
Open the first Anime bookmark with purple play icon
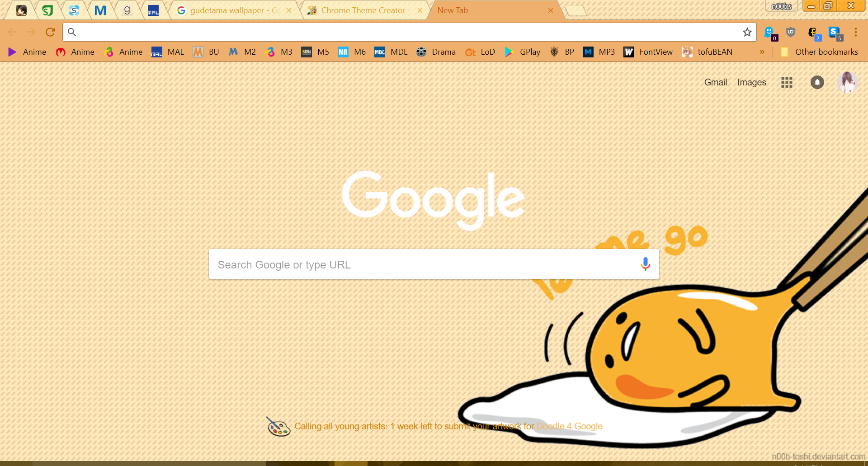pos(27,52)
